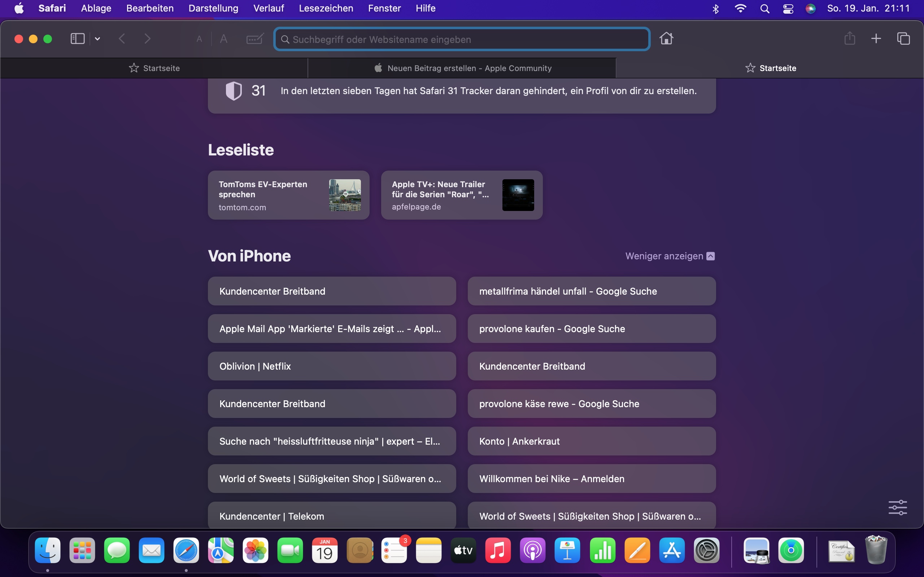The image size is (924, 577).
Task: Open the TomTom reading list thumbnail
Action: (x=345, y=195)
